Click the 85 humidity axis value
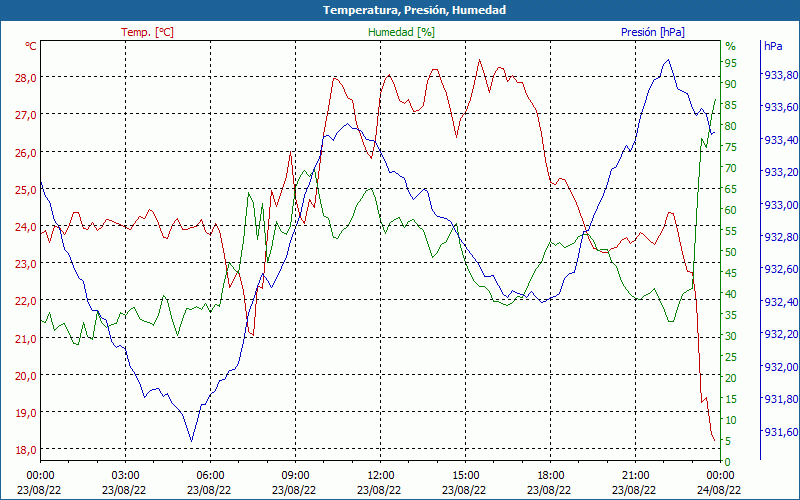The image size is (800, 500). (x=731, y=105)
